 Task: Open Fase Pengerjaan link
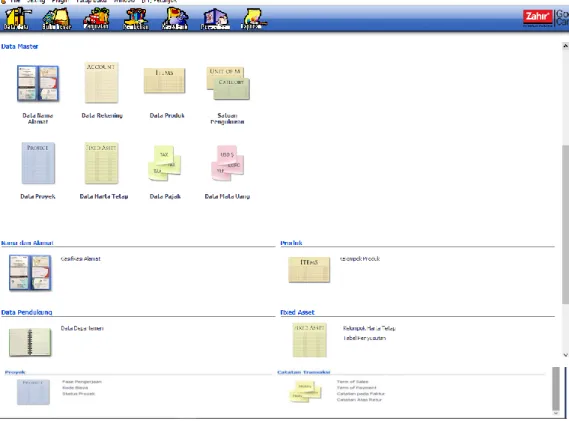point(82,382)
